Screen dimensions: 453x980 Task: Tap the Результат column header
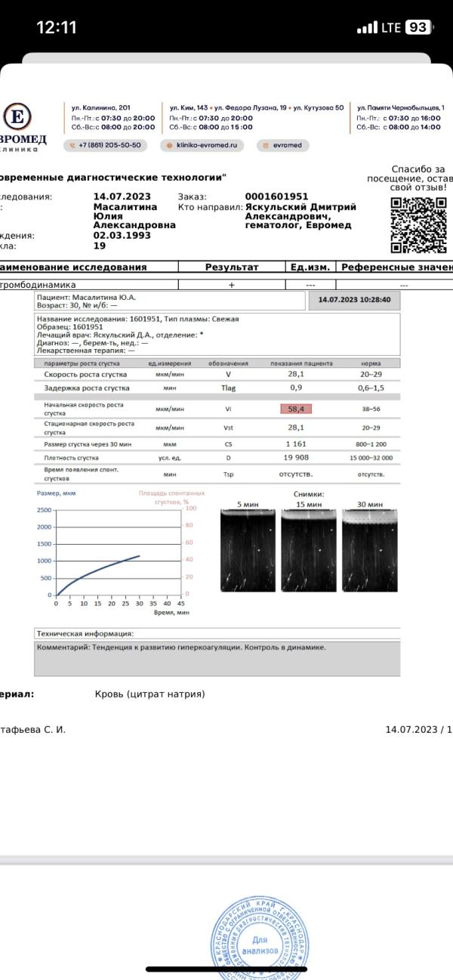click(x=232, y=267)
